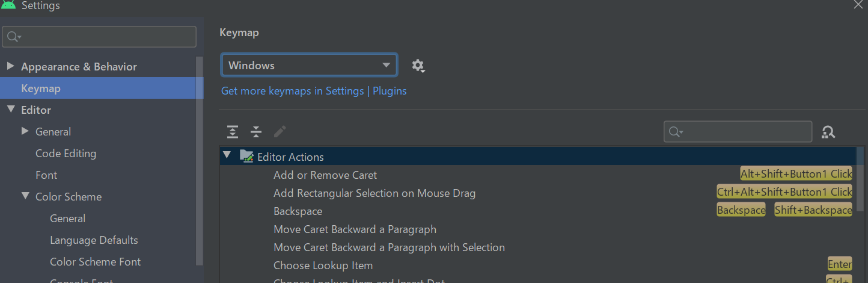Click Find Actions by Shortcut icon
The image size is (868, 283).
click(828, 132)
